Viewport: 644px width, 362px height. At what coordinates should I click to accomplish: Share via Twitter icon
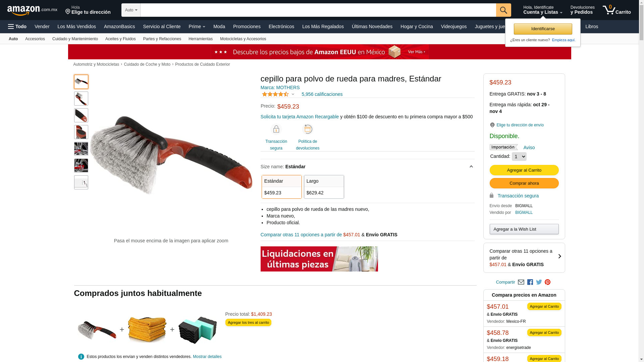click(x=539, y=282)
